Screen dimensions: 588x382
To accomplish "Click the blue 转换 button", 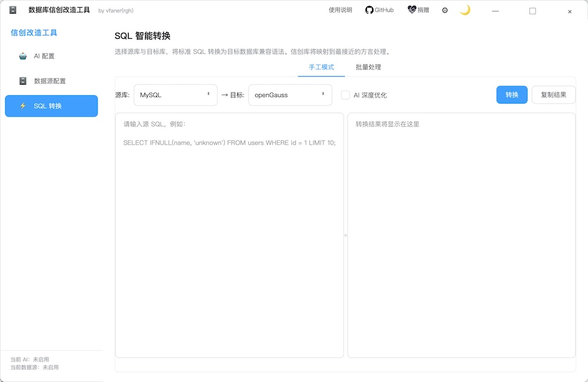I will tap(512, 95).
